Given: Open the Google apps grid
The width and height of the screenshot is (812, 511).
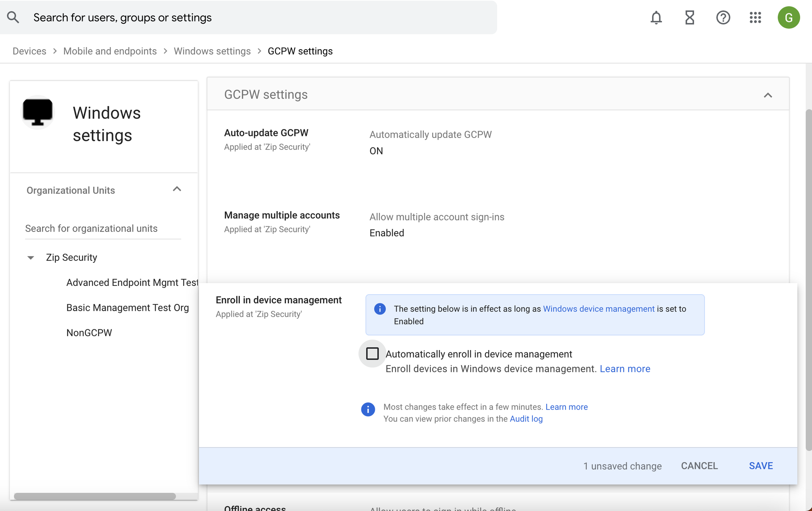Looking at the screenshot, I should tap(755, 17).
